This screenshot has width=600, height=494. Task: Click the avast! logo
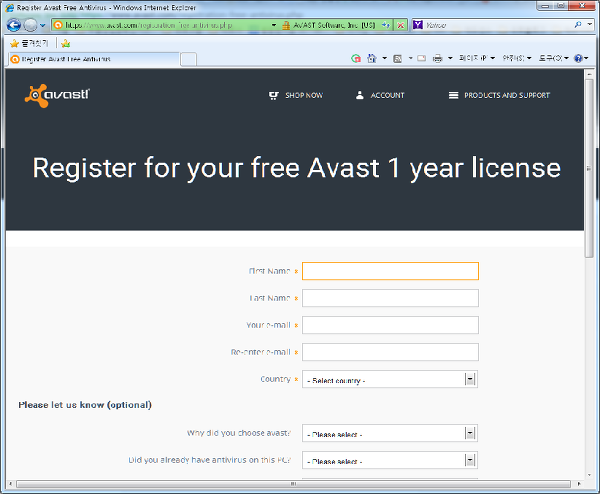click(x=57, y=95)
